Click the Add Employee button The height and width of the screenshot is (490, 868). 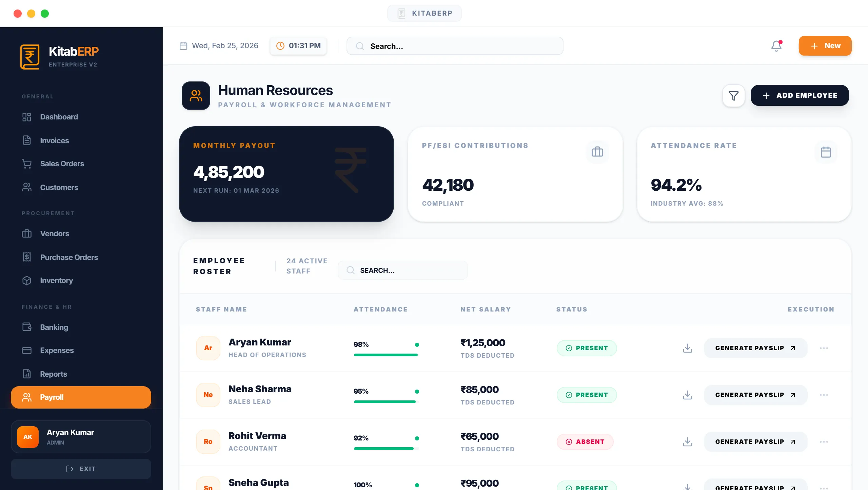tap(800, 95)
